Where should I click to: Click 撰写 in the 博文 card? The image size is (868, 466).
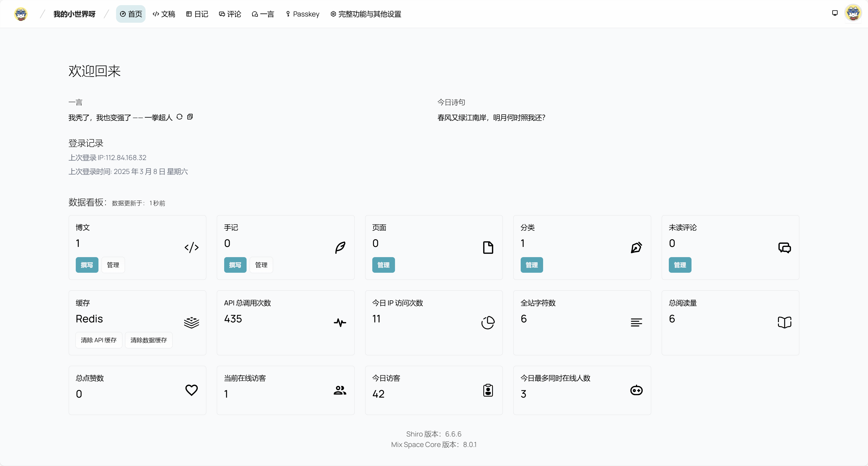tap(87, 265)
